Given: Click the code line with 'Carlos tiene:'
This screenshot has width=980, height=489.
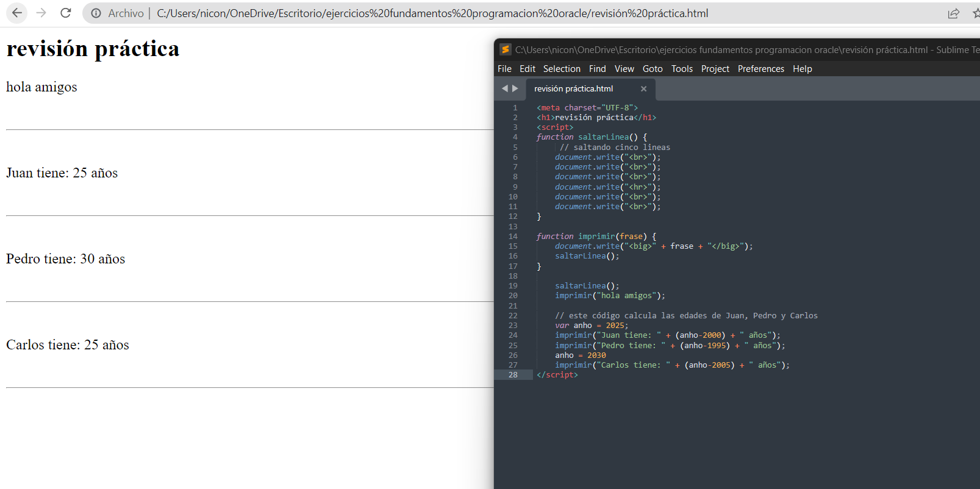Looking at the screenshot, I should (x=672, y=365).
